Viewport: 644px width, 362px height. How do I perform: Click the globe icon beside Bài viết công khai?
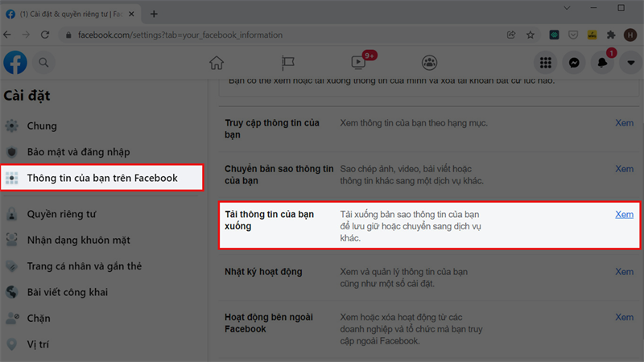click(12, 292)
